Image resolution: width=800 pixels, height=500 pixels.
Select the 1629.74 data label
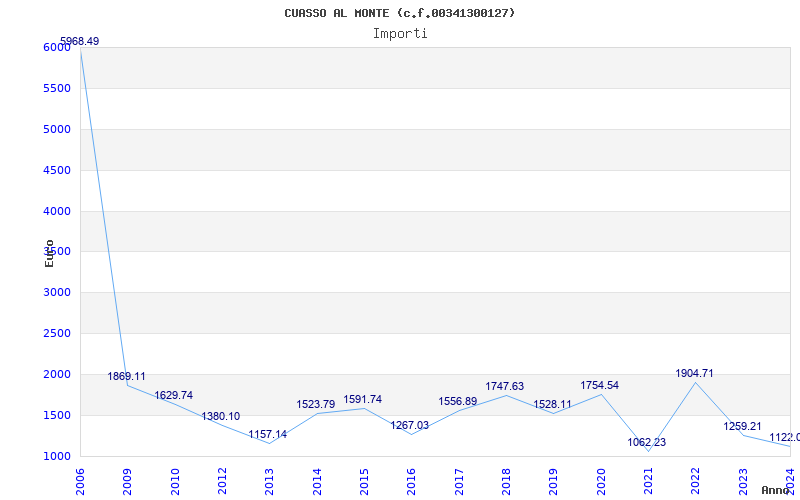click(173, 395)
